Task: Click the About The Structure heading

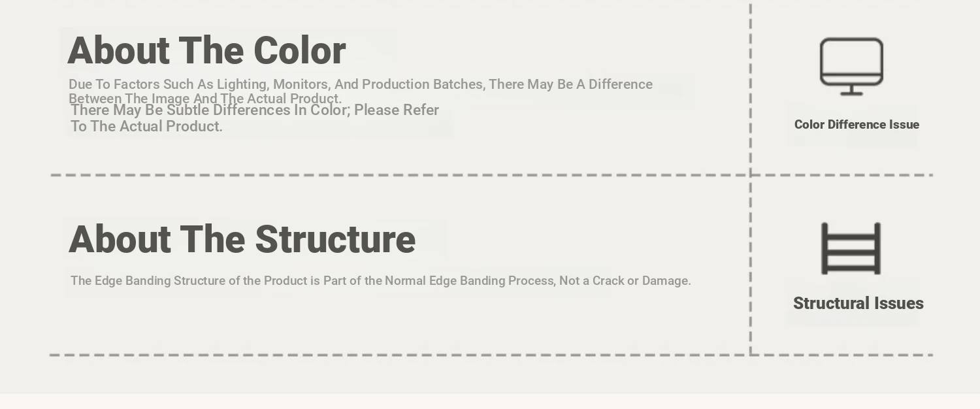Action: pyautogui.click(x=242, y=239)
